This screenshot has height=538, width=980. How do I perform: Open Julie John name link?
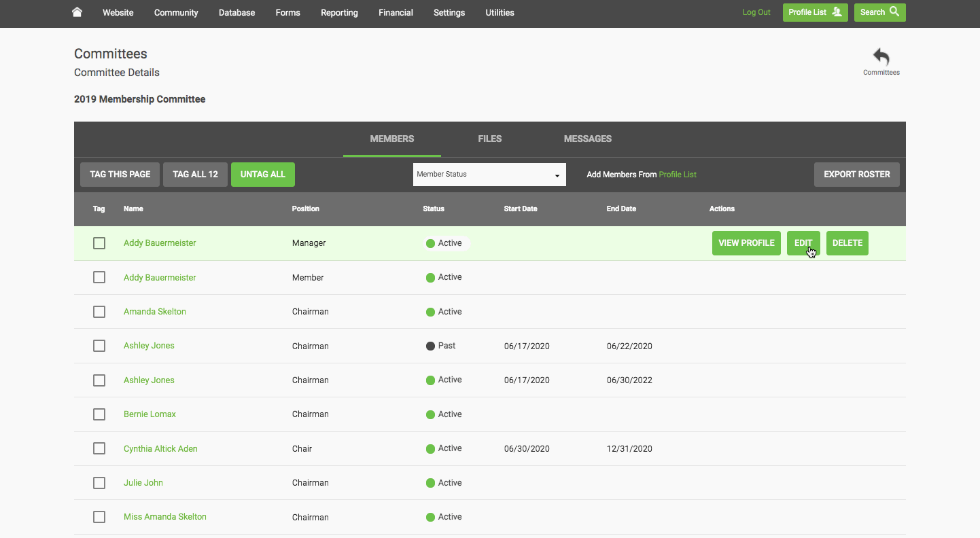coord(143,483)
